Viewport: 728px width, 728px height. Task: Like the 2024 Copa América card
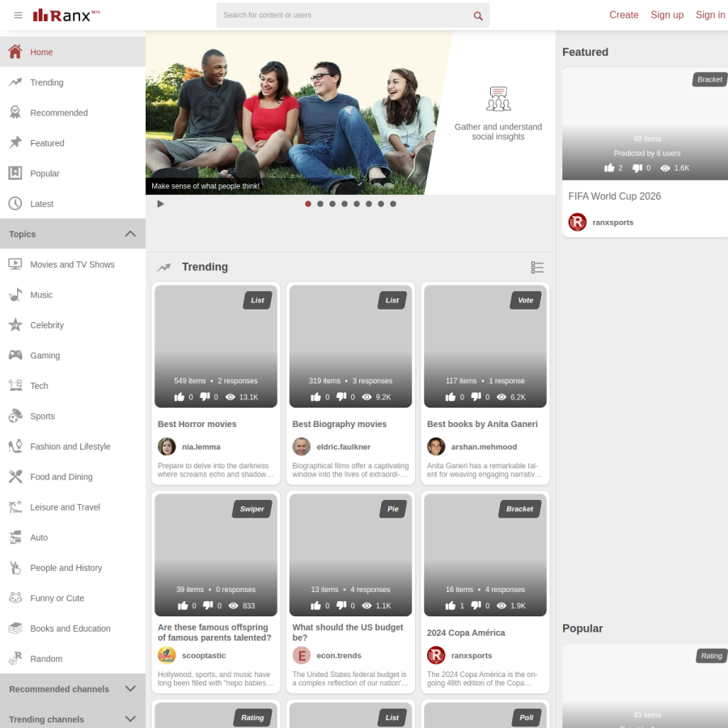pyautogui.click(x=451, y=605)
